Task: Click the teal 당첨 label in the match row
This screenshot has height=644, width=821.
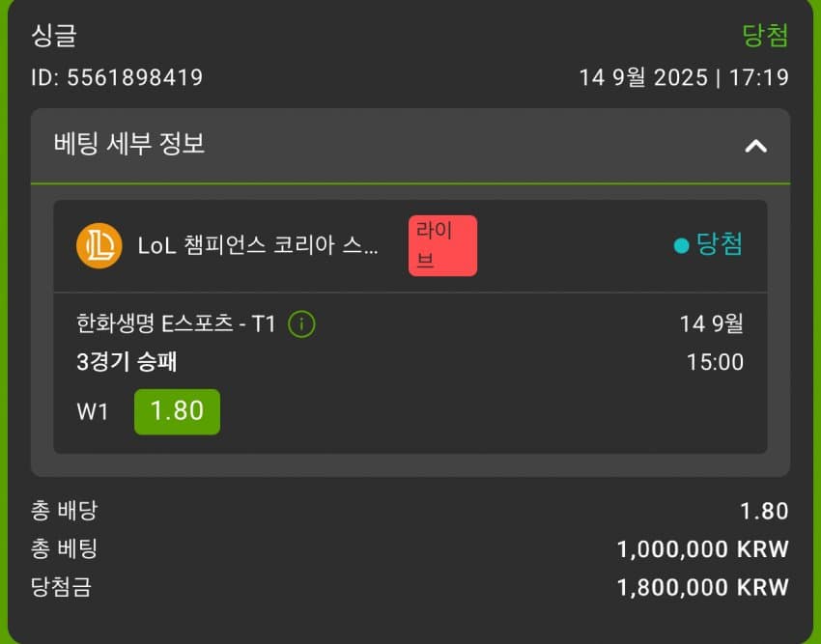Action: [720, 244]
